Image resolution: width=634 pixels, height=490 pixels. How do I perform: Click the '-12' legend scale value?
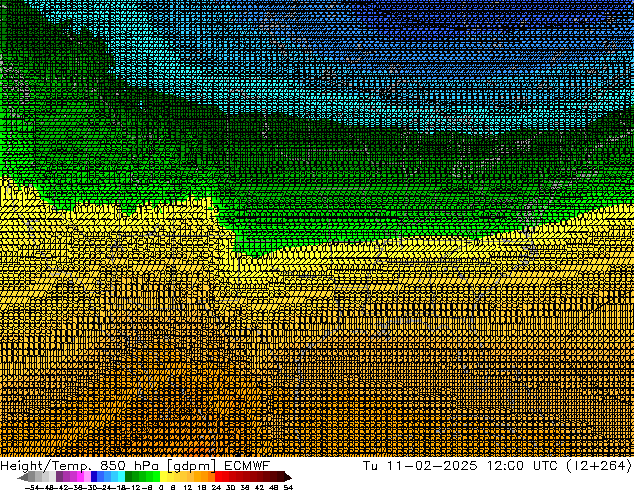(x=135, y=488)
